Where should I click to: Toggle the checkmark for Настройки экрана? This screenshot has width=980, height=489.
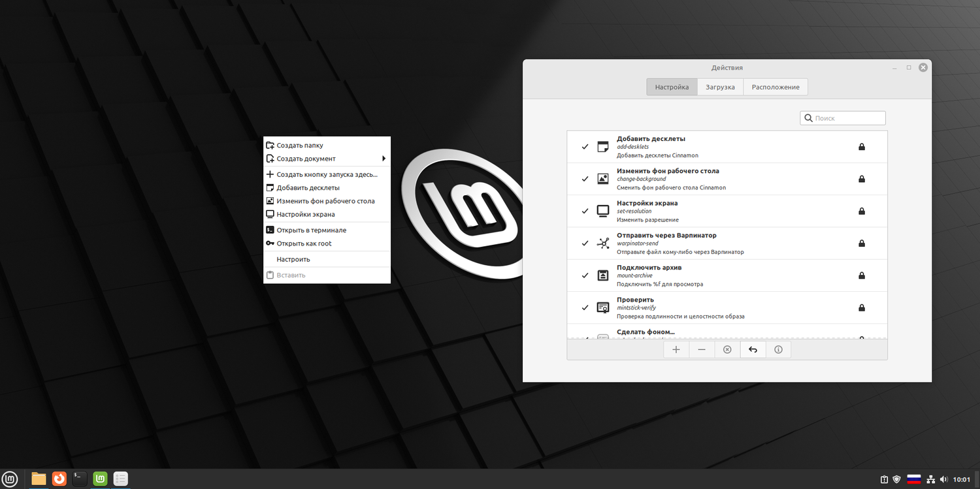tap(585, 211)
